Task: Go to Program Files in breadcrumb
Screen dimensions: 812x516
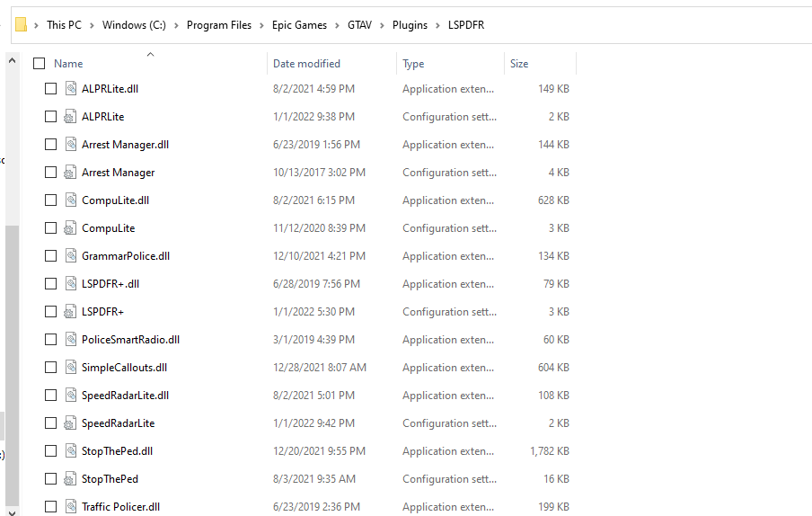Action: (219, 25)
